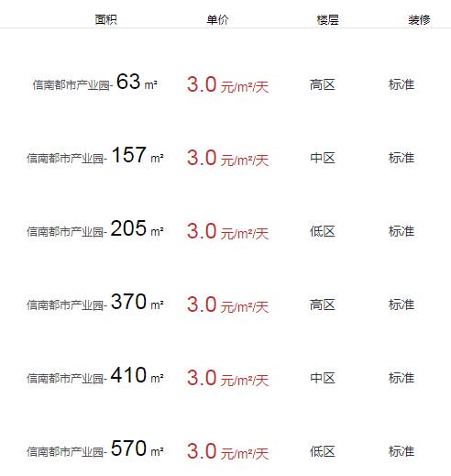Select the 3.0 元/m²/天 price of the 410 m² unit
Image resolution: width=451 pixels, height=476 pixels.
(228, 378)
